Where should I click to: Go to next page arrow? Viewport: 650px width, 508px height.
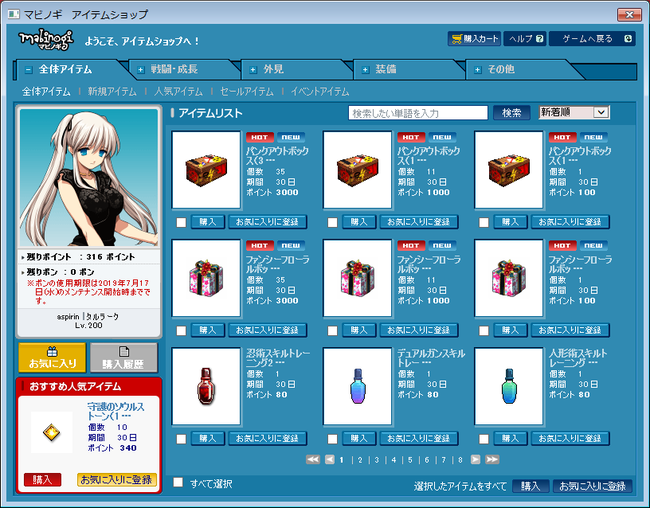tap(475, 459)
